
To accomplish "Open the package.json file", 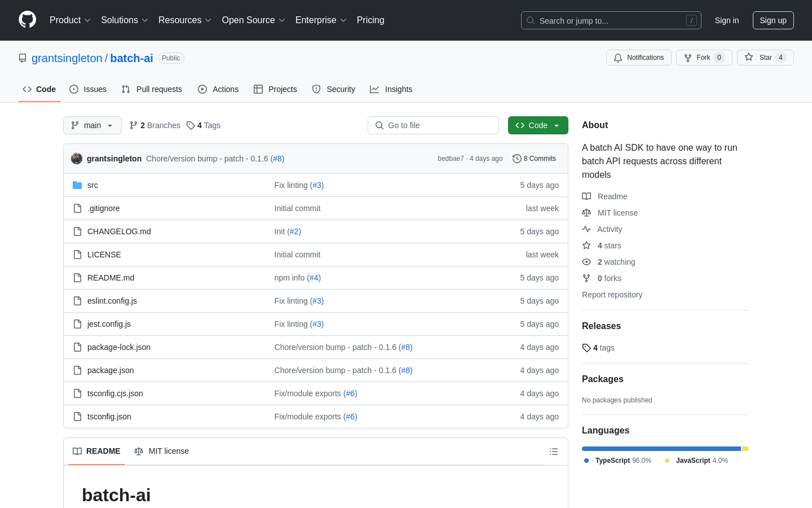I will click(111, 370).
